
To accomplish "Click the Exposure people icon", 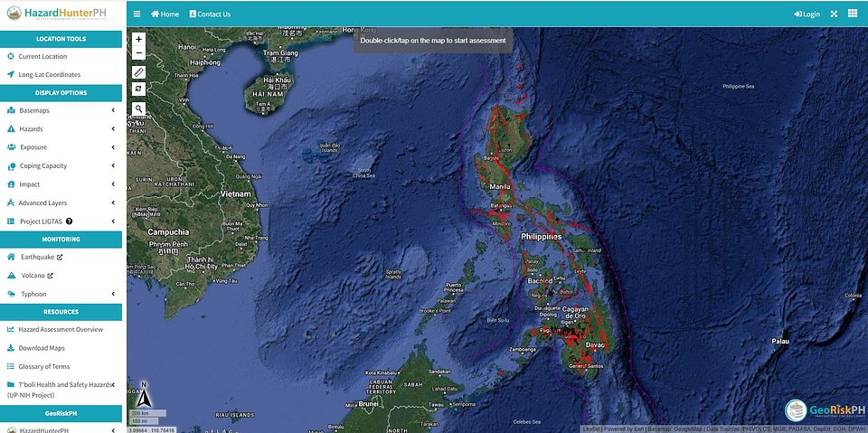I will 11,147.
